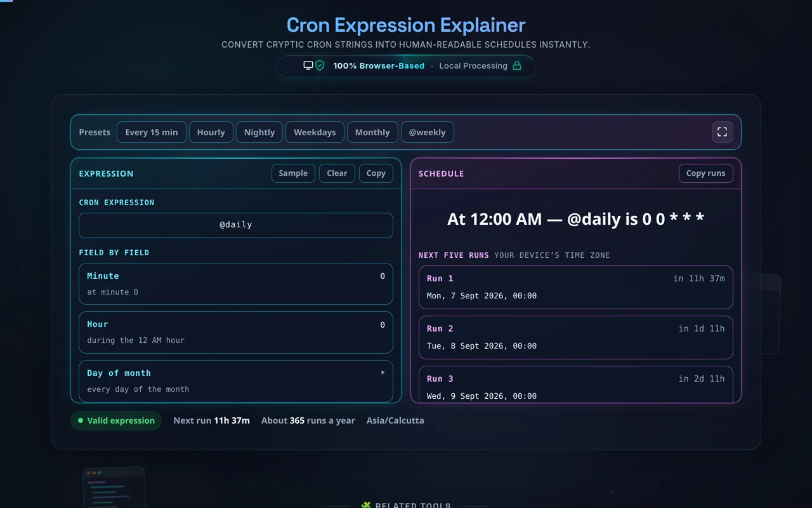Focus the cron expression input field

(x=236, y=225)
